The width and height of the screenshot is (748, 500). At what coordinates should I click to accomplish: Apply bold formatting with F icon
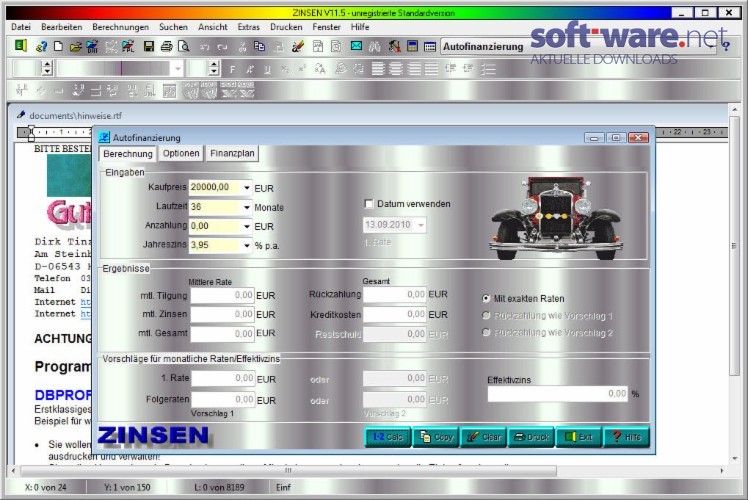[x=232, y=70]
